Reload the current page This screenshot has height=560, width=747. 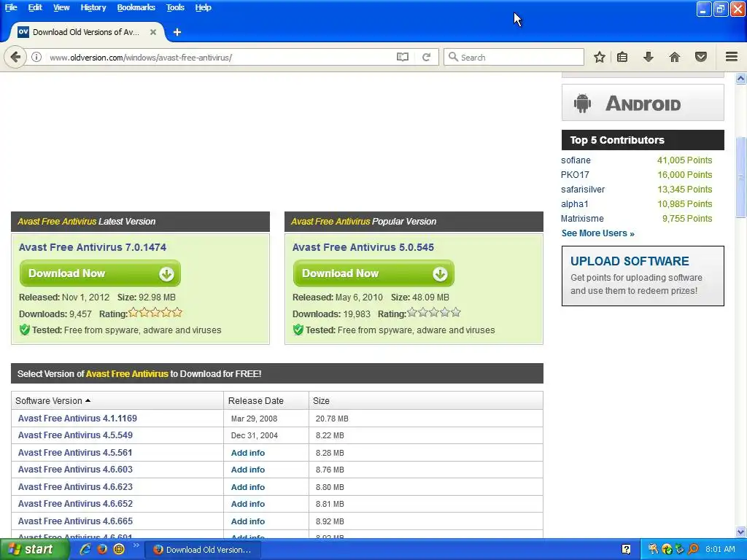click(x=426, y=57)
